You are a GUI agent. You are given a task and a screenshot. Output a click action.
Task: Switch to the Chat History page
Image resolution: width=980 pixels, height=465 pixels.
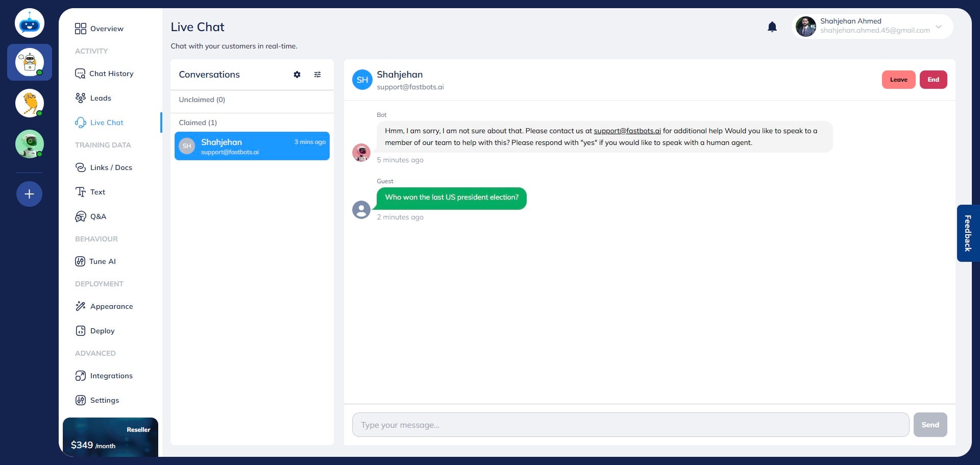pyautogui.click(x=112, y=74)
